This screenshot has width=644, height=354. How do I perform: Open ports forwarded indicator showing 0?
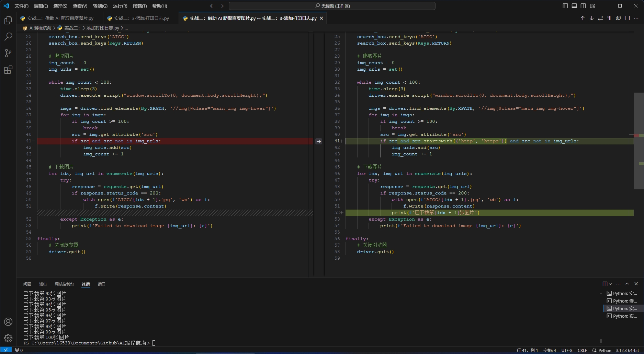pos(19,350)
